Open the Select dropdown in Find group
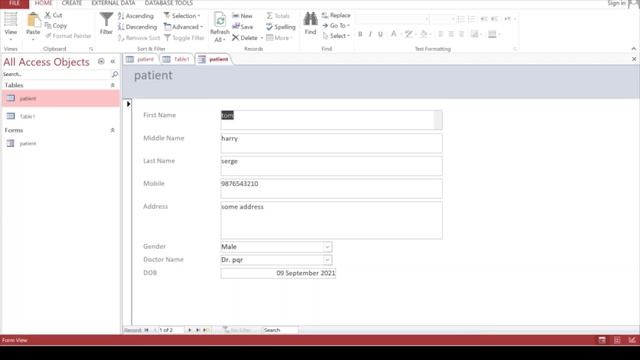The image size is (640, 360). point(336,36)
